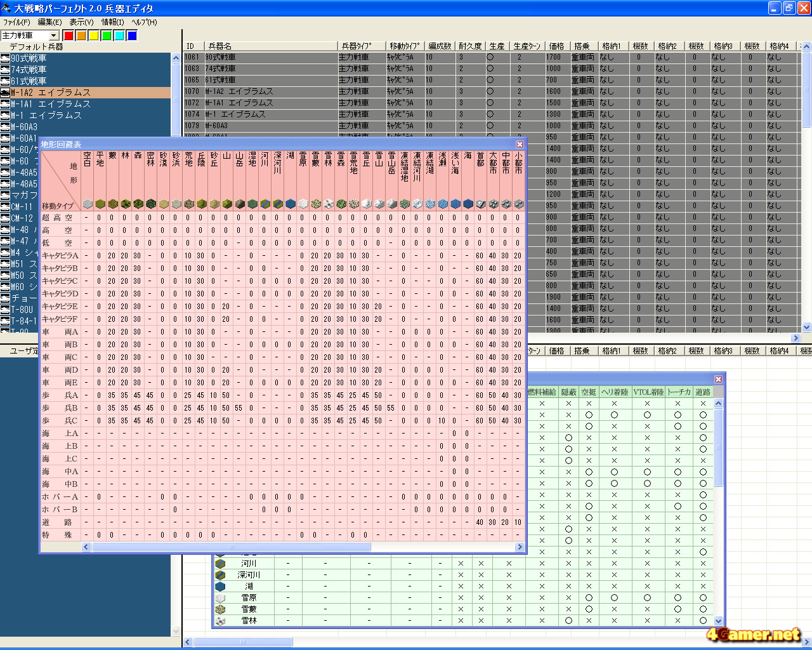Close the 地形回避表 window

click(x=520, y=145)
